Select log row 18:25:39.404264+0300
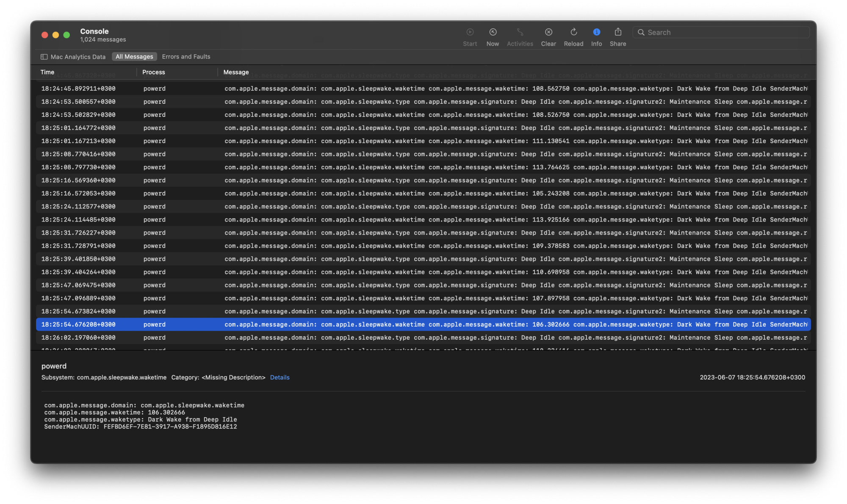This screenshot has width=847, height=504. (x=423, y=272)
